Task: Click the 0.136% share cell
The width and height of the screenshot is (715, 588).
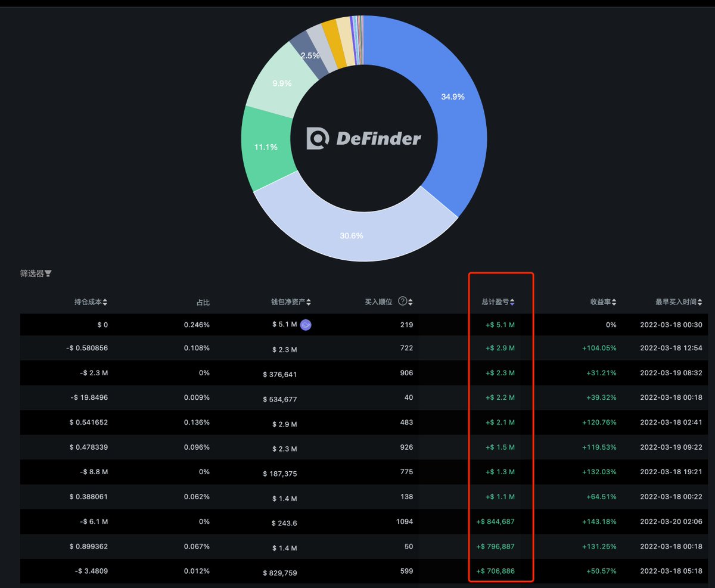Action: [x=197, y=422]
